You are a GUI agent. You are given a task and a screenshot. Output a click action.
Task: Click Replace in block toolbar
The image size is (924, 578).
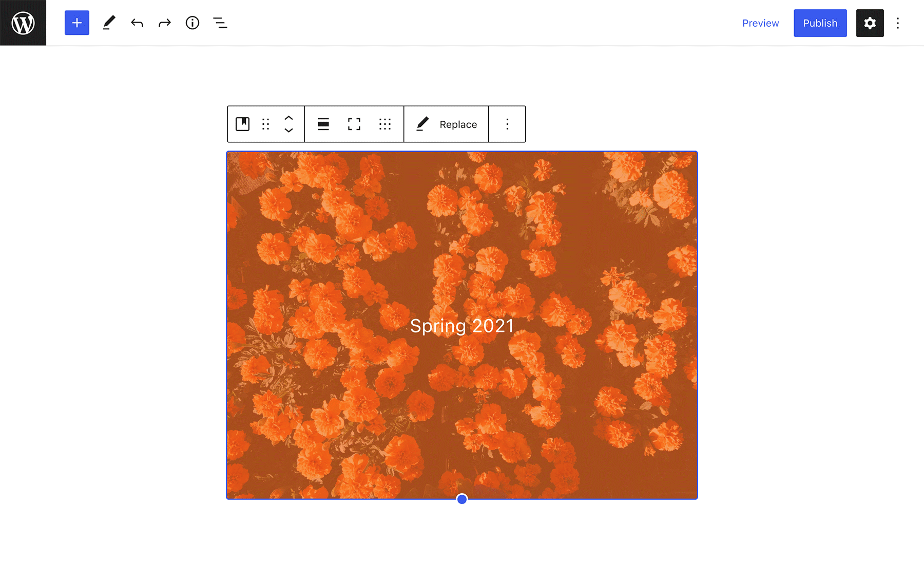click(x=458, y=124)
